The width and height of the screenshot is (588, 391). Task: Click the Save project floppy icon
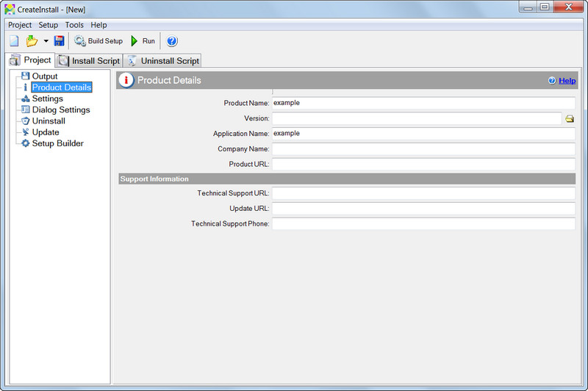[x=60, y=41]
